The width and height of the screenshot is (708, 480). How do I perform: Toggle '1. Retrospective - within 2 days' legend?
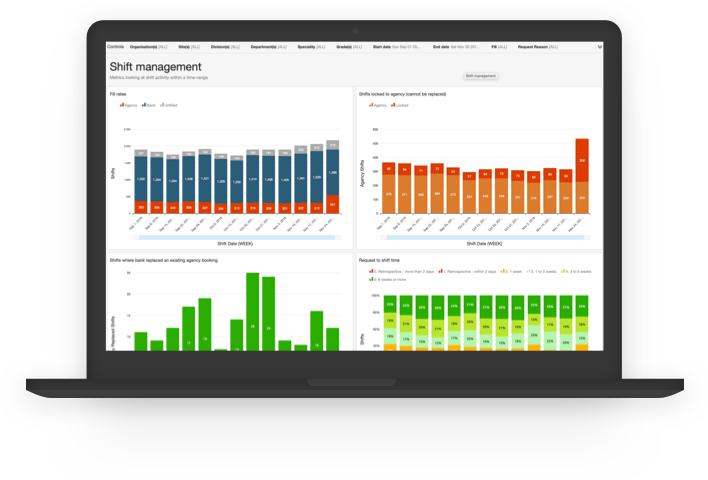pos(467,271)
